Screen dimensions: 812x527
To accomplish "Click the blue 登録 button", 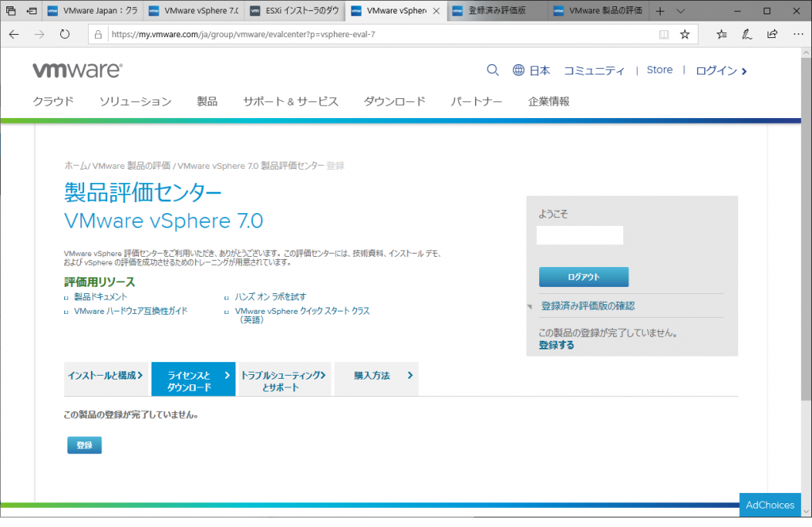I will 84,445.
